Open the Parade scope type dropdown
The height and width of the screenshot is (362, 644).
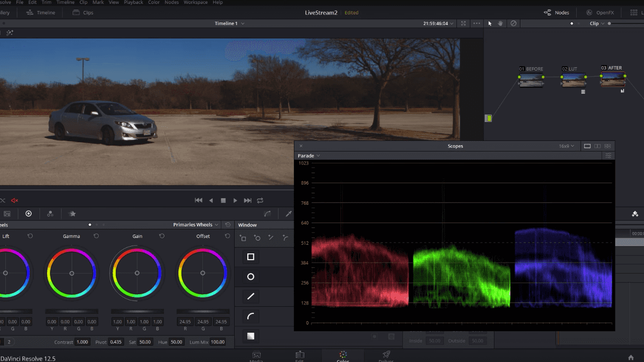(x=309, y=156)
